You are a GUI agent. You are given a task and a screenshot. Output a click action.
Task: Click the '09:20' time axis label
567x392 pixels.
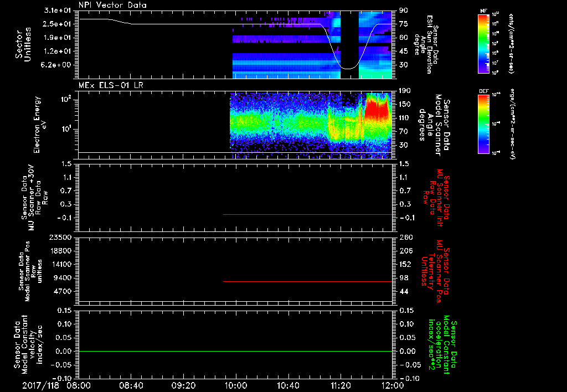(x=184, y=385)
